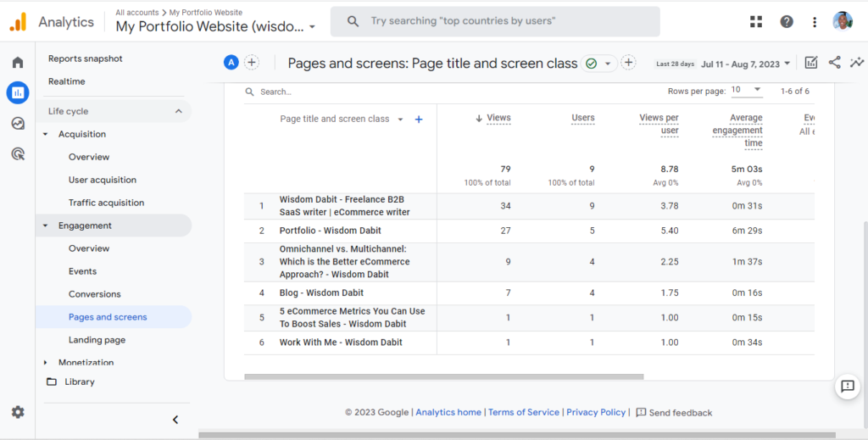This screenshot has width=868, height=440.
Task: Click the '6m 29s' engagement time cell
Action: pos(747,231)
